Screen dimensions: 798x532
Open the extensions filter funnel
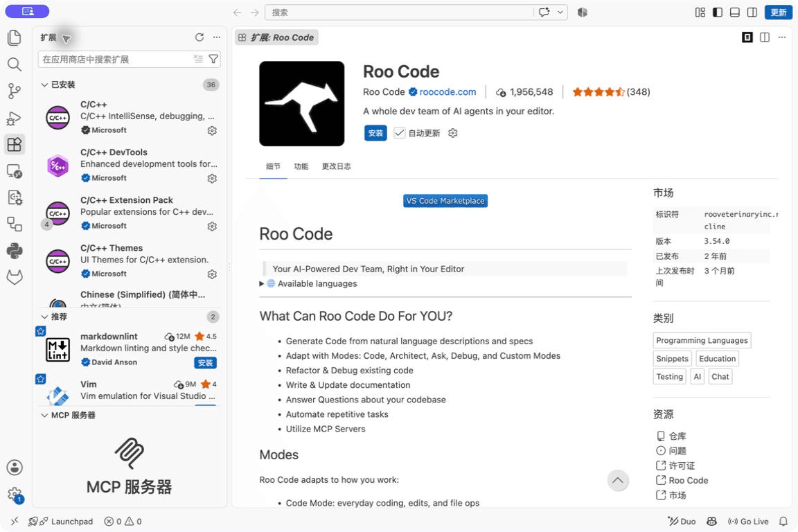coord(214,59)
